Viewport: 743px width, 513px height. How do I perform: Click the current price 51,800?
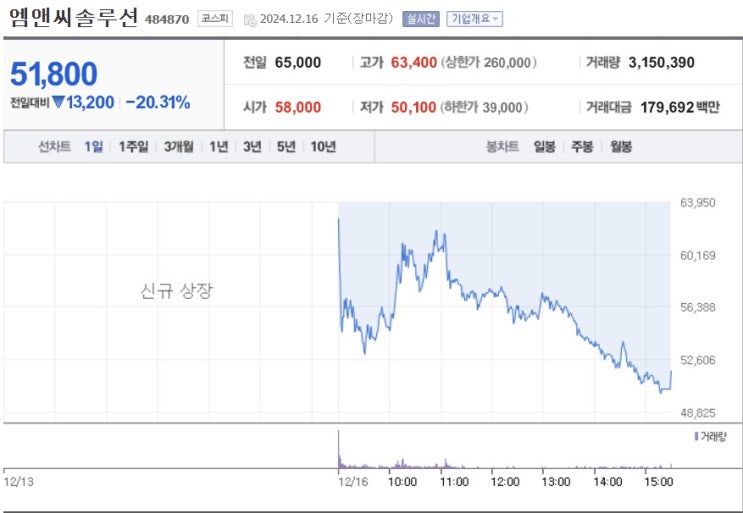pos(54,74)
